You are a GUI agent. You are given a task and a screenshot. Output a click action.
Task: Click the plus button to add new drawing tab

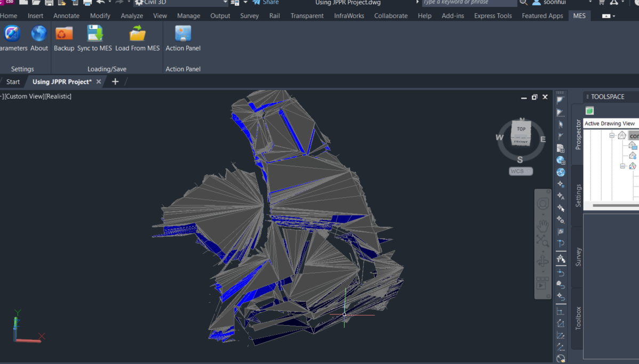[115, 82]
